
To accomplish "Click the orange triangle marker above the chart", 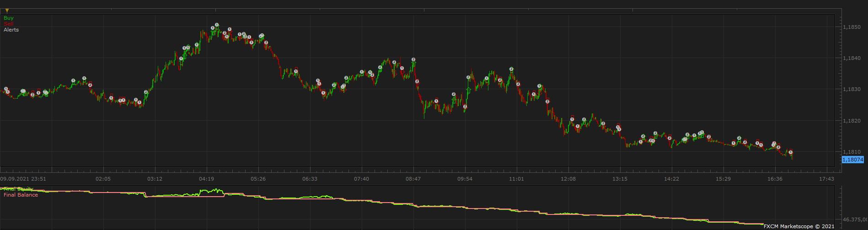I will (7, 11).
